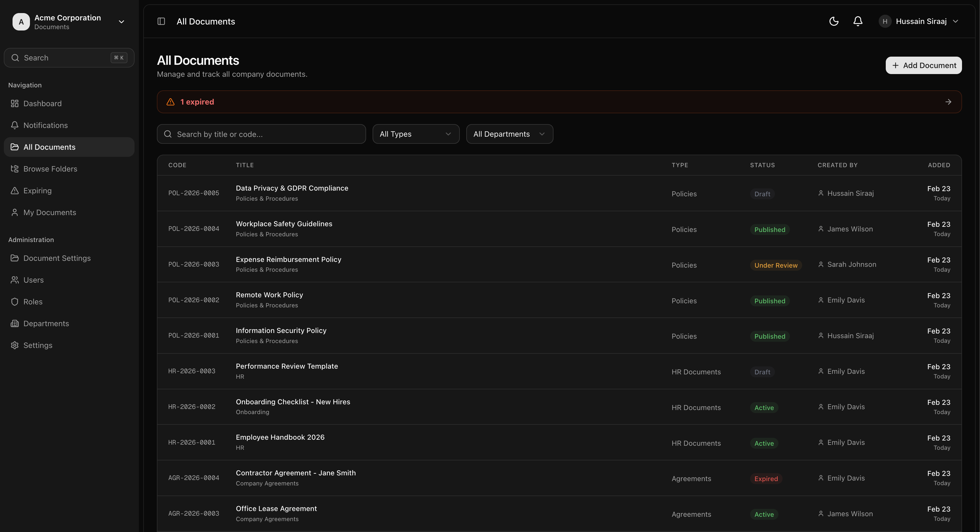Sort by the STATUS column header
The height and width of the screenshot is (532, 980).
(762, 165)
